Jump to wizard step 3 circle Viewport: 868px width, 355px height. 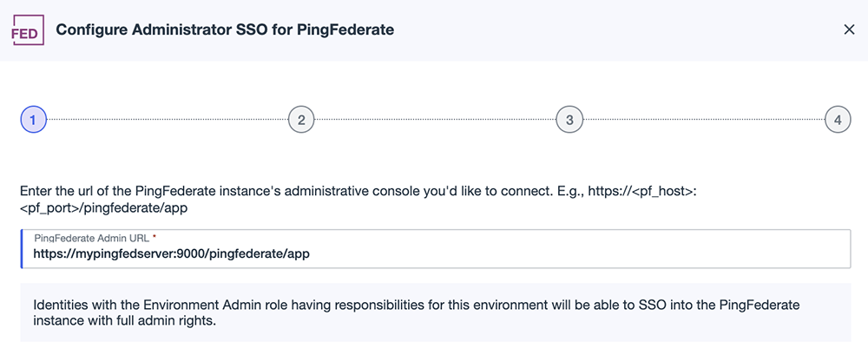coord(569,120)
